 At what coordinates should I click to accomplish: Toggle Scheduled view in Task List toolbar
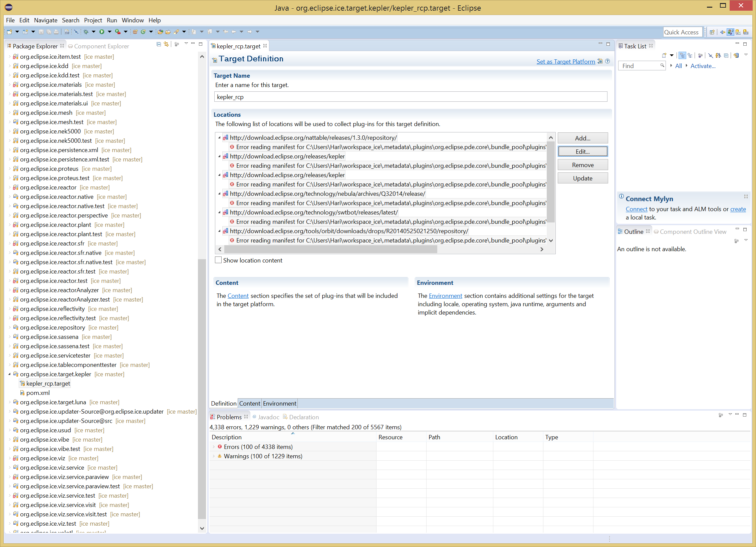click(690, 55)
